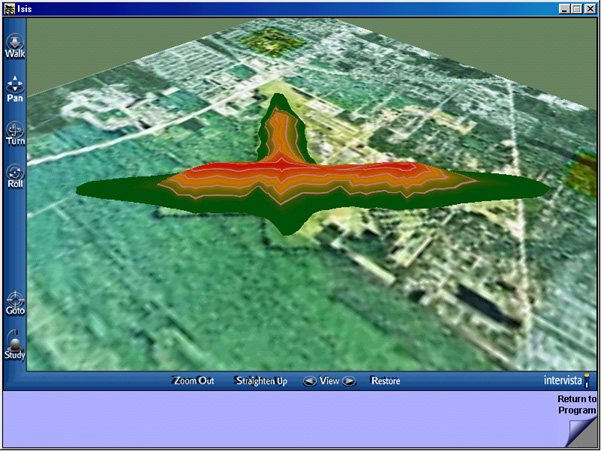This screenshot has height=451, width=601.
Task: Activate the Study joystick tool
Action: [15, 345]
